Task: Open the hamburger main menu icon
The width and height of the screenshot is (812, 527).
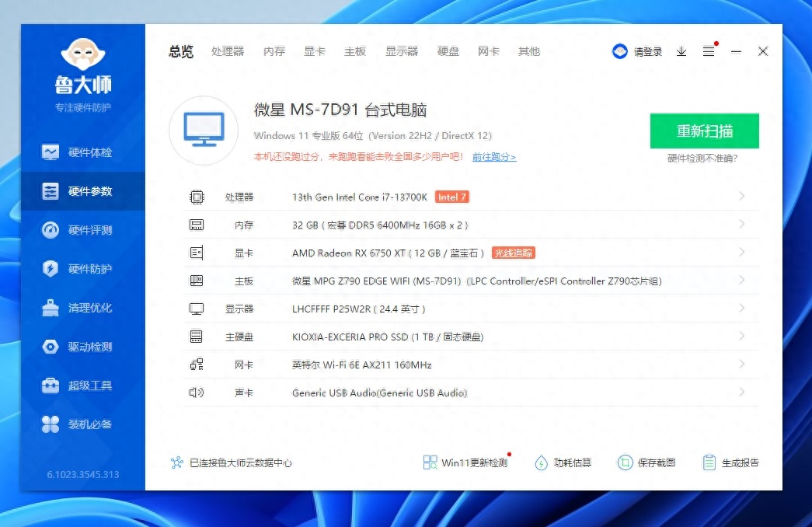Action: coord(709,51)
